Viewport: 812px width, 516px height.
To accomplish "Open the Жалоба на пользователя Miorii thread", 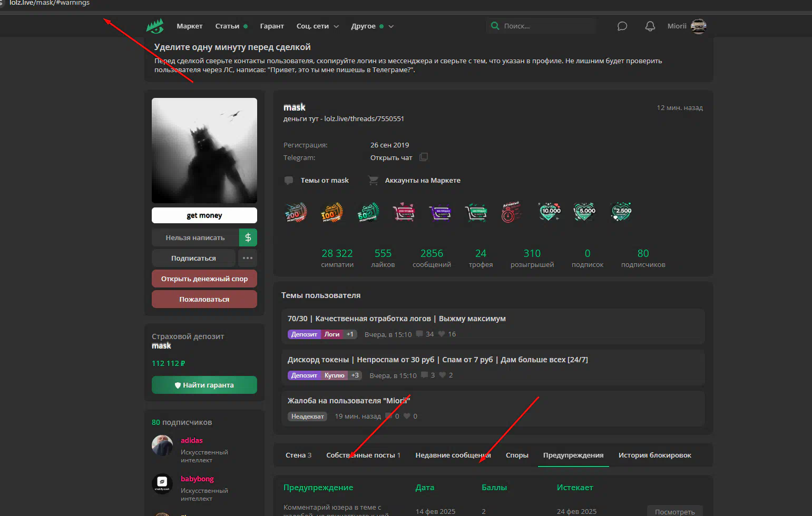I will (349, 401).
